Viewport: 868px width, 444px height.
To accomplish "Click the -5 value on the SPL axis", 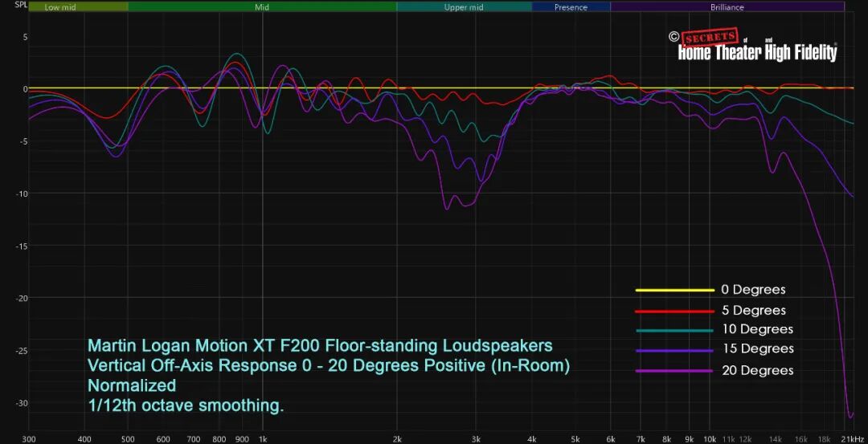I will (24, 141).
